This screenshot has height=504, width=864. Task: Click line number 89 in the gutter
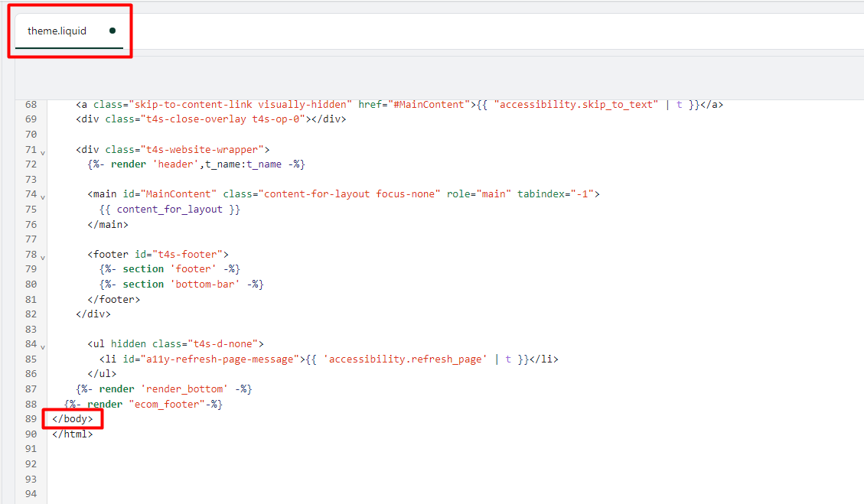(x=31, y=419)
